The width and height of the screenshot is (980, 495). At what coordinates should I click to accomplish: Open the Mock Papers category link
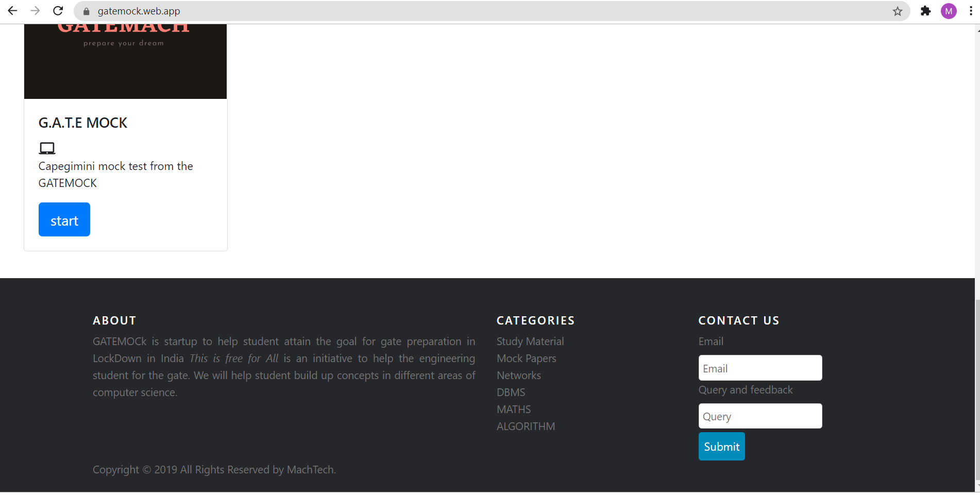click(x=526, y=359)
